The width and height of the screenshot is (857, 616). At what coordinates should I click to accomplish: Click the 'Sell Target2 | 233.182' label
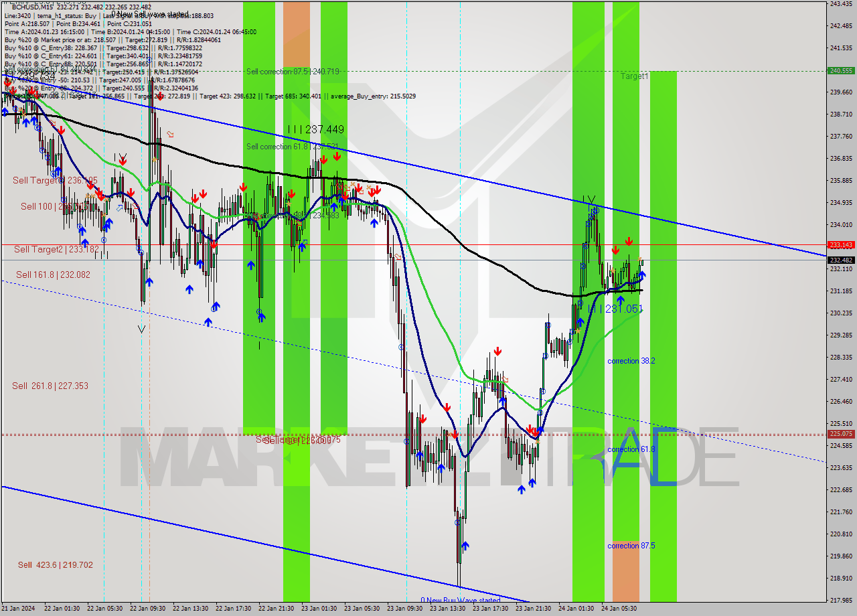tap(56, 249)
